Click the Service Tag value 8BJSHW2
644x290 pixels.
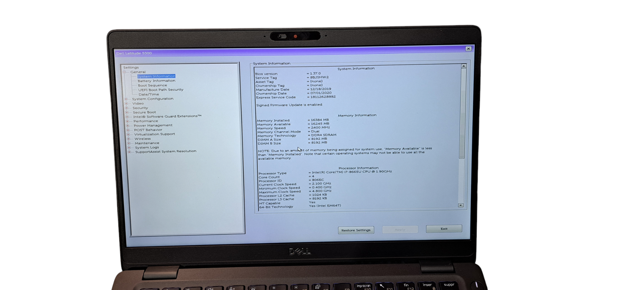[319, 77]
